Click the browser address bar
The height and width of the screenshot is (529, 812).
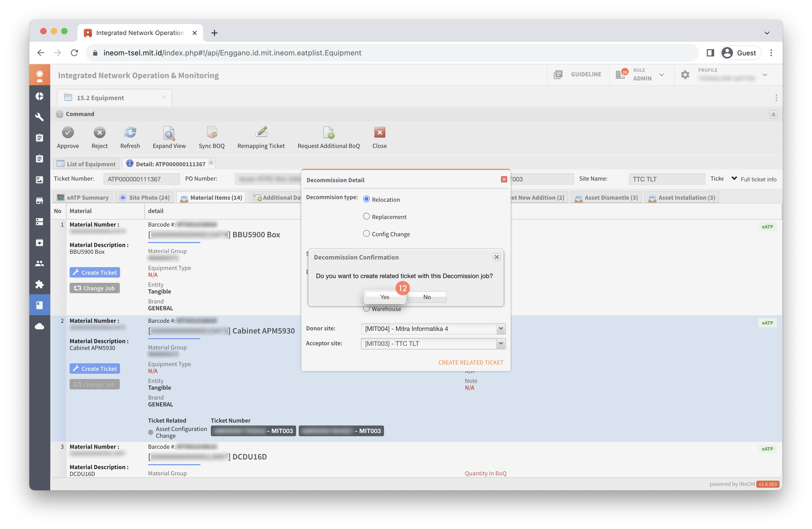(x=392, y=53)
